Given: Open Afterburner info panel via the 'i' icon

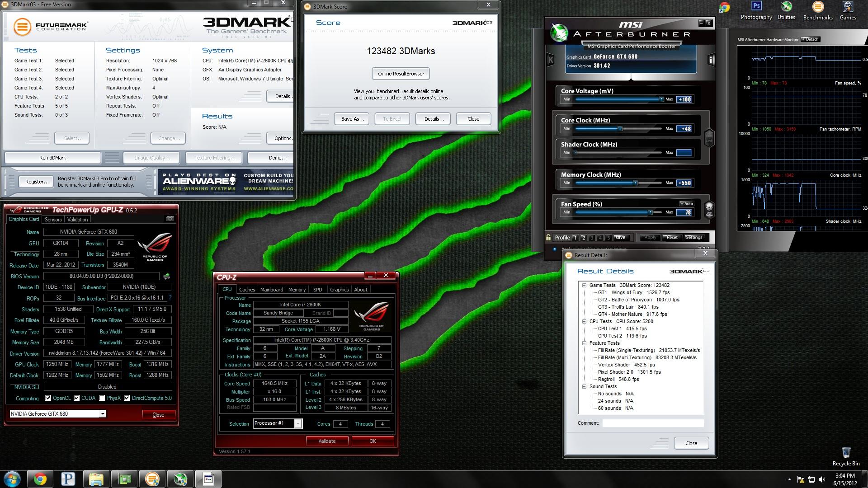Looking at the screenshot, I should 711,60.
